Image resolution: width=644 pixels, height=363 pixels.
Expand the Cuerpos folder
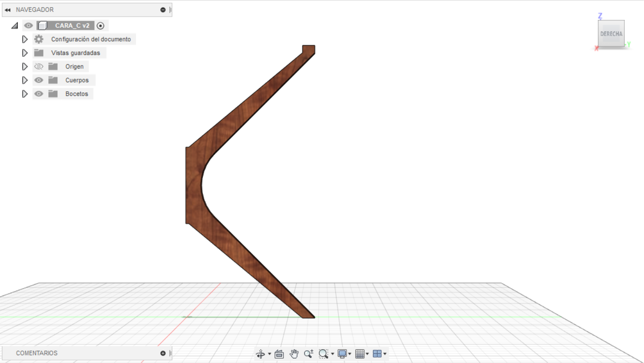[25, 80]
